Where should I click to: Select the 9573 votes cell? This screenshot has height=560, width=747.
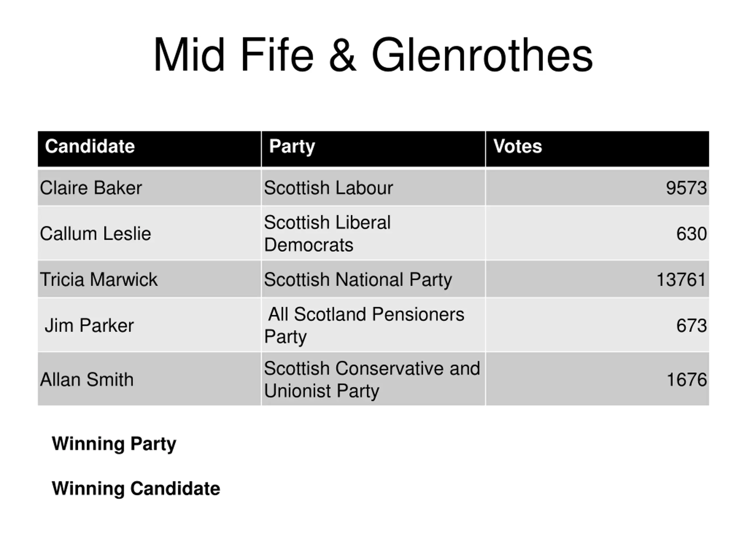pos(597,188)
